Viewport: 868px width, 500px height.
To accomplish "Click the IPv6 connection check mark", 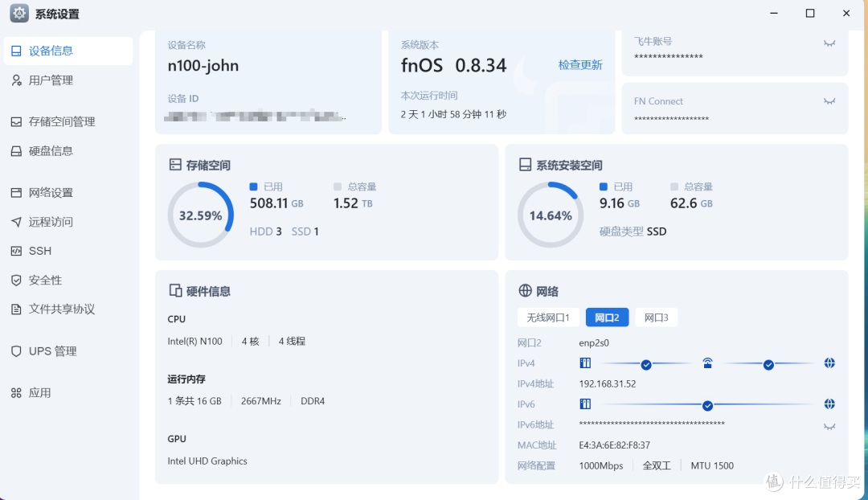I will coord(707,405).
